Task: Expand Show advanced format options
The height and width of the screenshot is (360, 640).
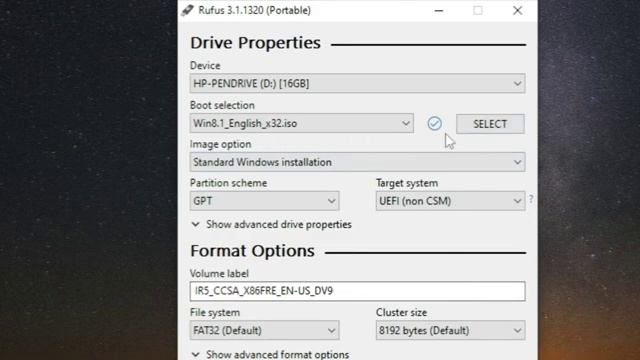Action: tap(270, 354)
